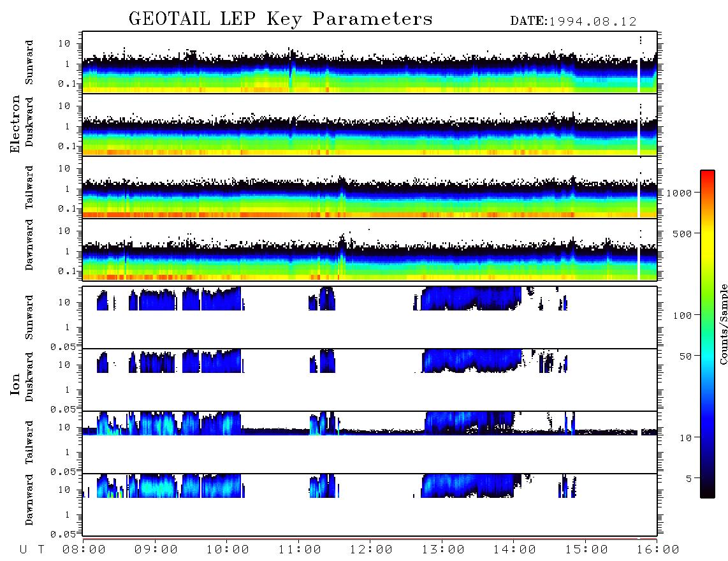Click the 09:00 time axis label

click(x=156, y=550)
